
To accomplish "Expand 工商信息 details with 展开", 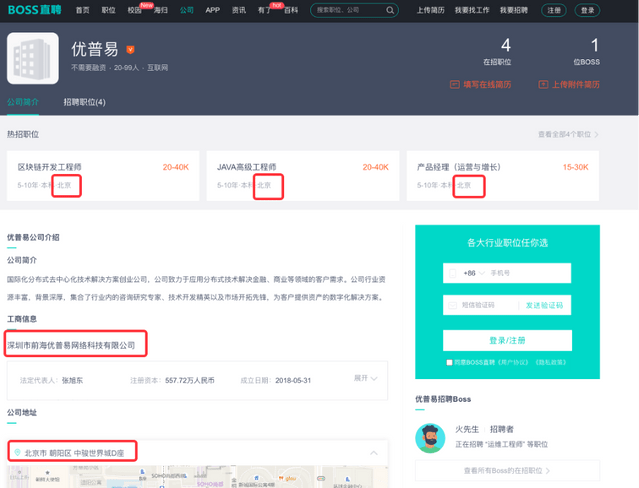I will [x=366, y=378].
